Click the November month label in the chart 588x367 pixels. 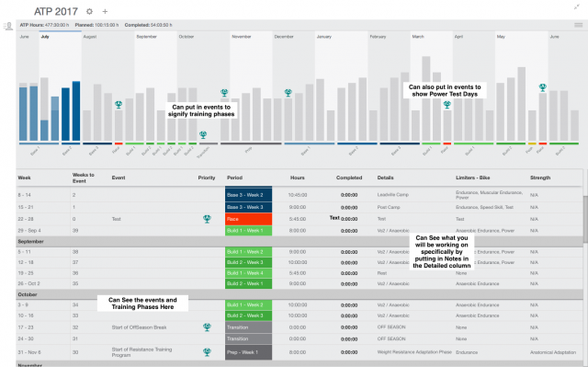(x=242, y=37)
